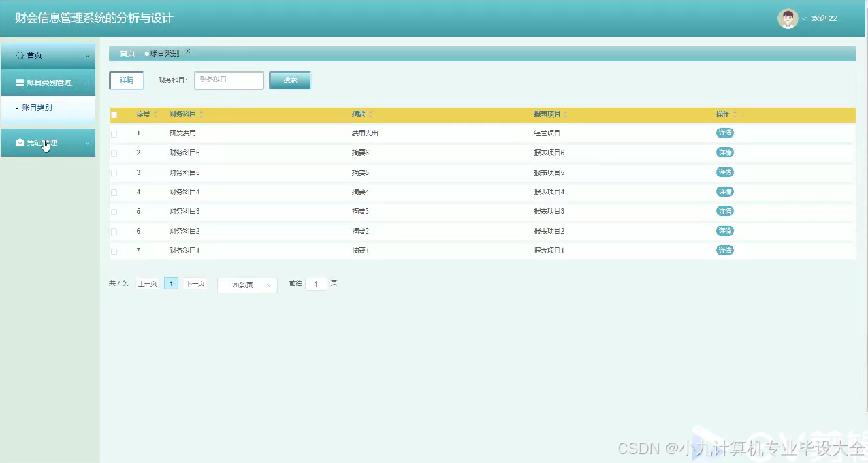Viewport: 868px width, 463px height.
Task: Check the box for row 财务科目4
Action: (x=114, y=193)
